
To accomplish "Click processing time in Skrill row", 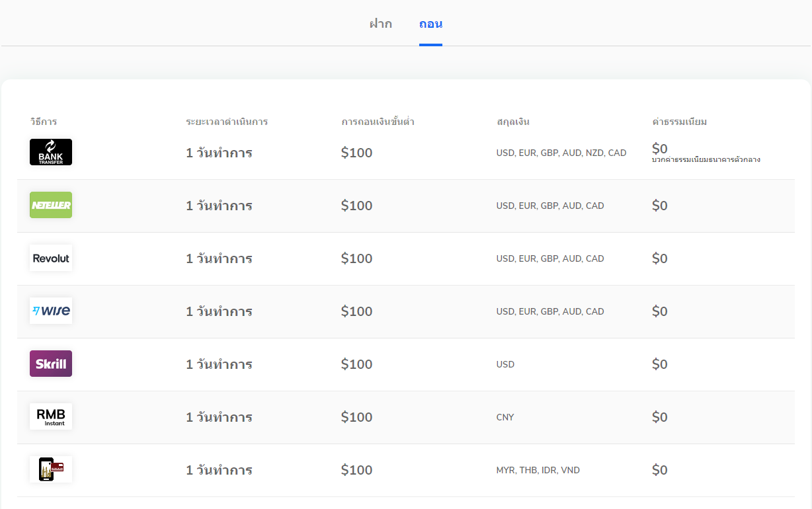I will coord(219,364).
